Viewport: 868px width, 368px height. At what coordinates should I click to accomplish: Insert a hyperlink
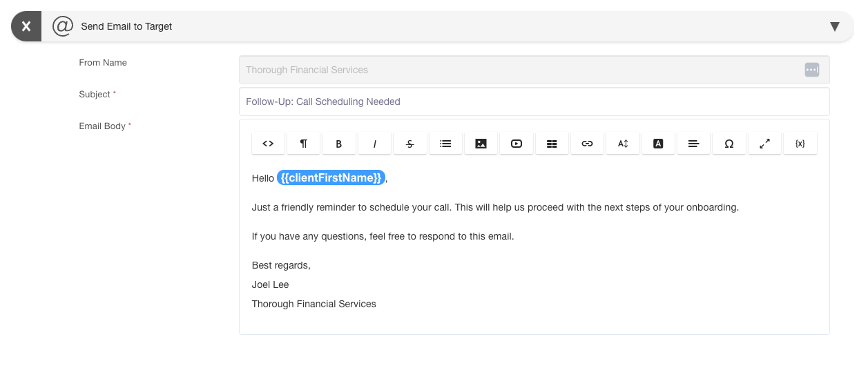click(588, 144)
